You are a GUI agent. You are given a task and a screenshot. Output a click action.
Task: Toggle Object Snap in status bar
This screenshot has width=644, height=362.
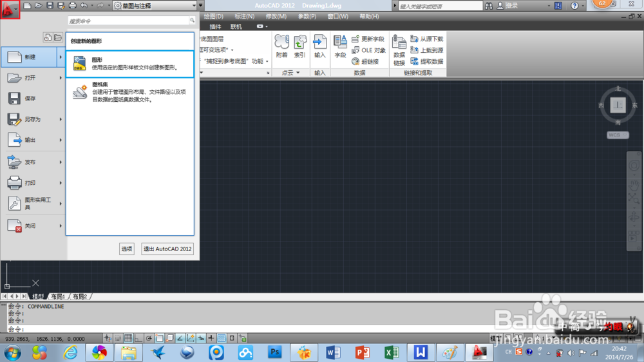159,338
